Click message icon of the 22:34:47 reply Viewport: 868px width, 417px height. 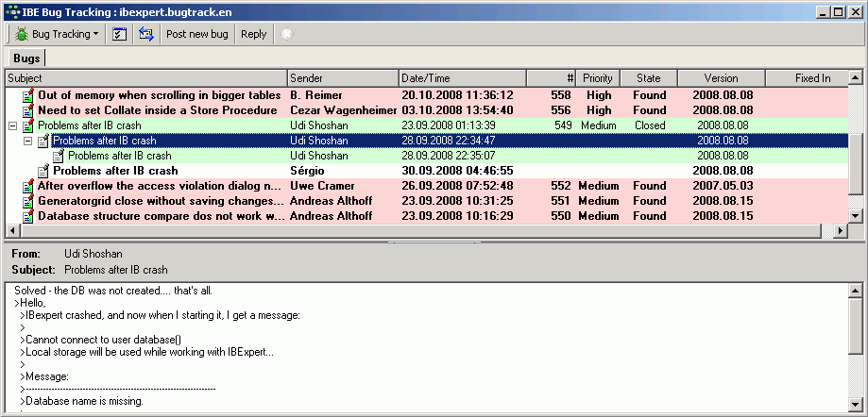[x=43, y=141]
